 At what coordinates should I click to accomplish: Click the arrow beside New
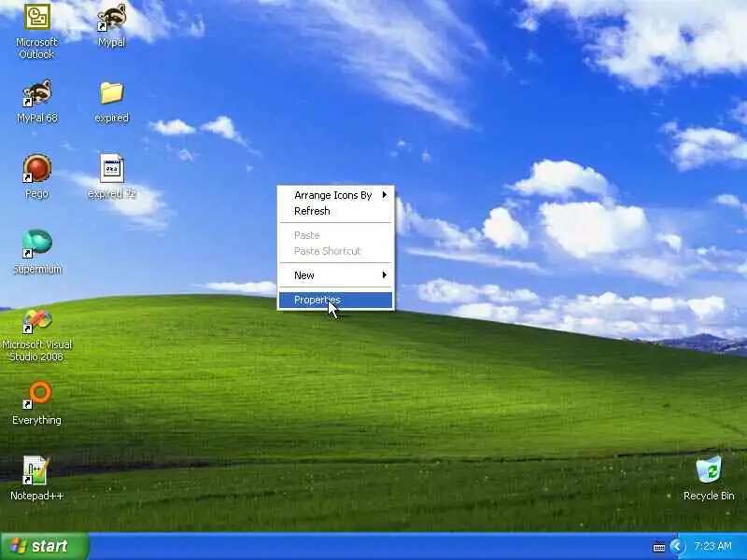pos(385,274)
